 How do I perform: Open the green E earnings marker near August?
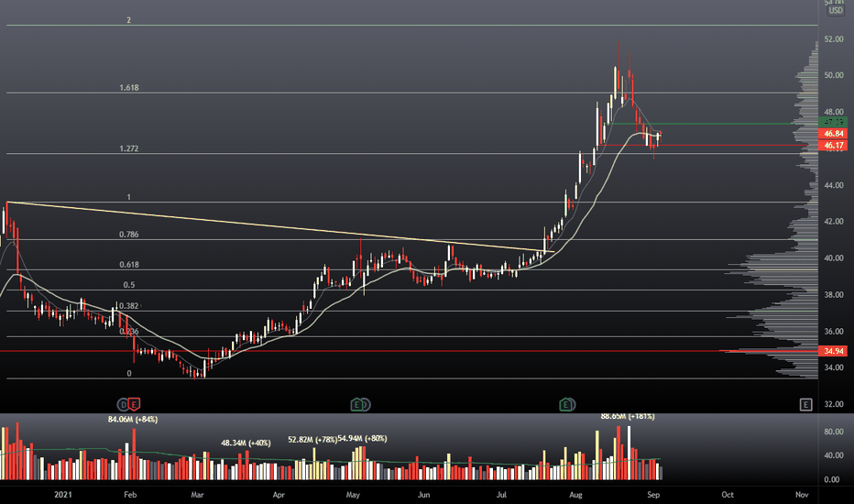tap(566, 404)
